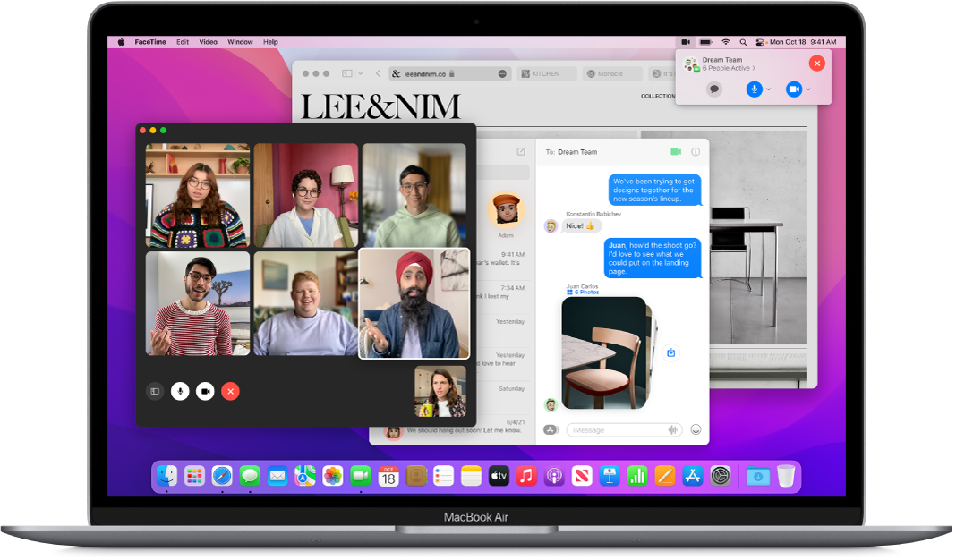Open chair photo stack from Juan Carlos

click(x=605, y=353)
